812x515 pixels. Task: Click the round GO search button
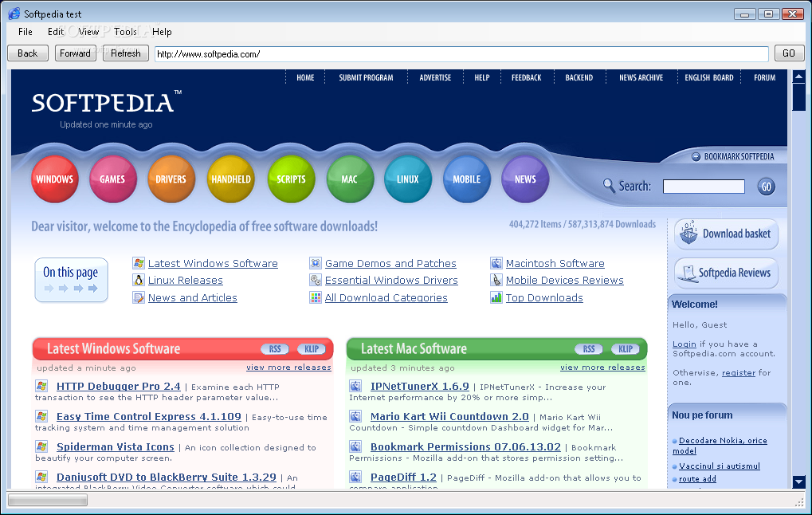tap(767, 187)
